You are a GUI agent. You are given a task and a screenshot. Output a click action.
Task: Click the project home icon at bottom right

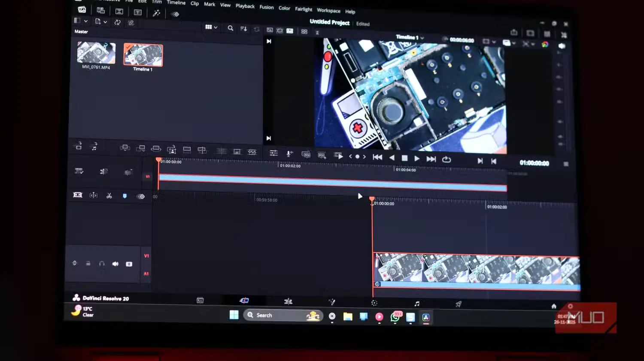point(554,306)
